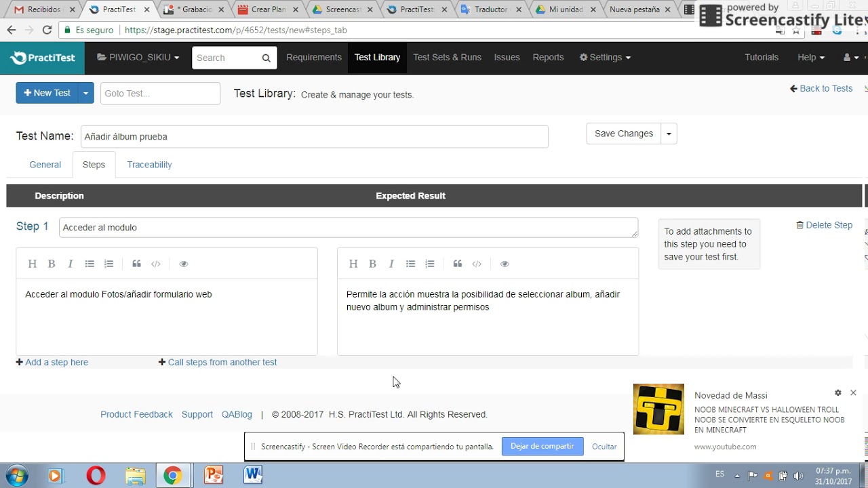Click Call steps from another test
This screenshot has width=868, height=488.
[x=218, y=362]
